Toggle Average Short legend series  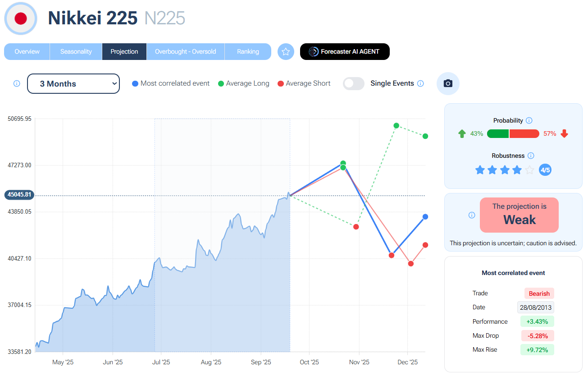[x=304, y=83]
